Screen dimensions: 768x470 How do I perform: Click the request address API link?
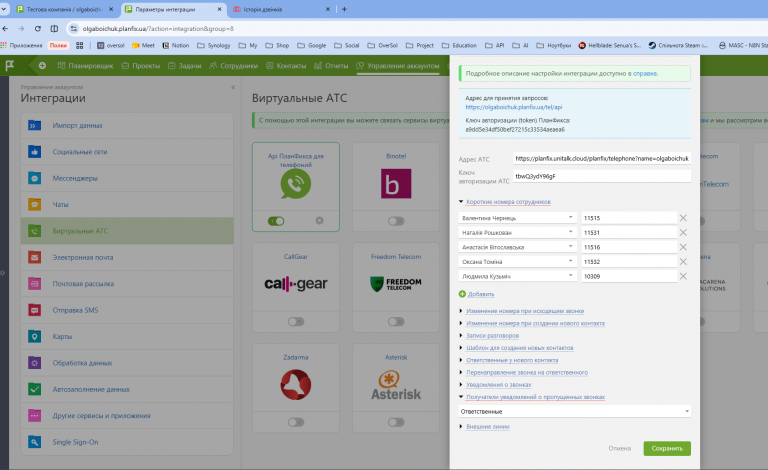[514, 107]
